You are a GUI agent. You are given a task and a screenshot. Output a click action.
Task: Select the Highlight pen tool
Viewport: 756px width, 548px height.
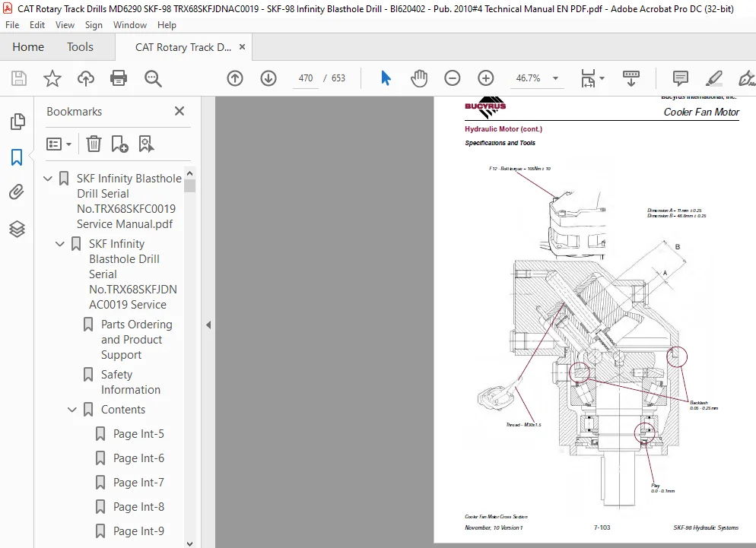(713, 78)
